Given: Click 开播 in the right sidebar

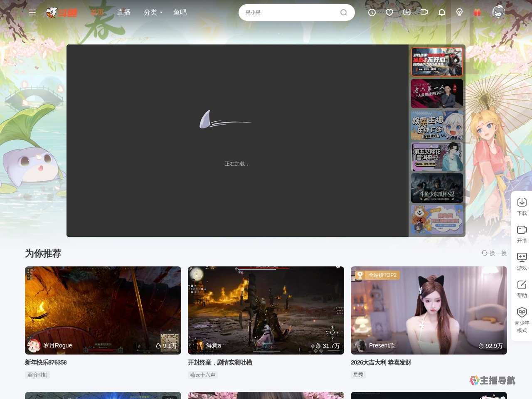Looking at the screenshot, I should click(522, 234).
